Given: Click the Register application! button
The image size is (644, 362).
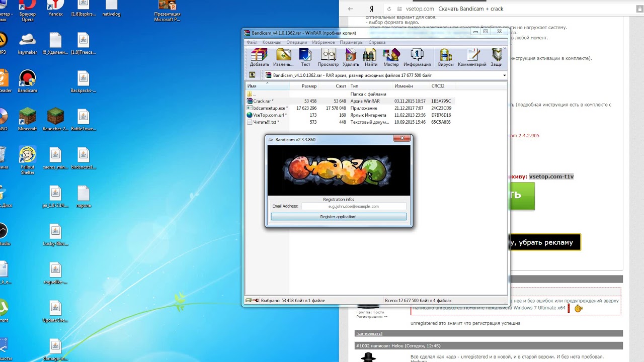Looking at the screenshot, I should pos(339,217).
